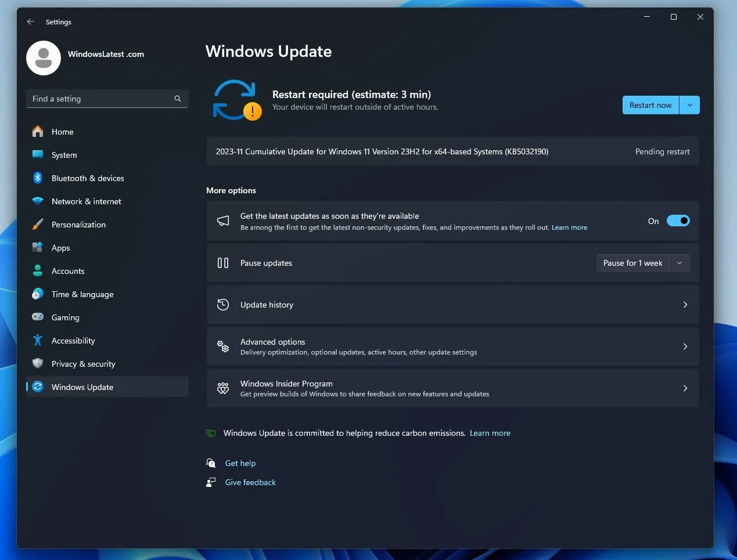Click the Give feedback person icon

(x=211, y=482)
